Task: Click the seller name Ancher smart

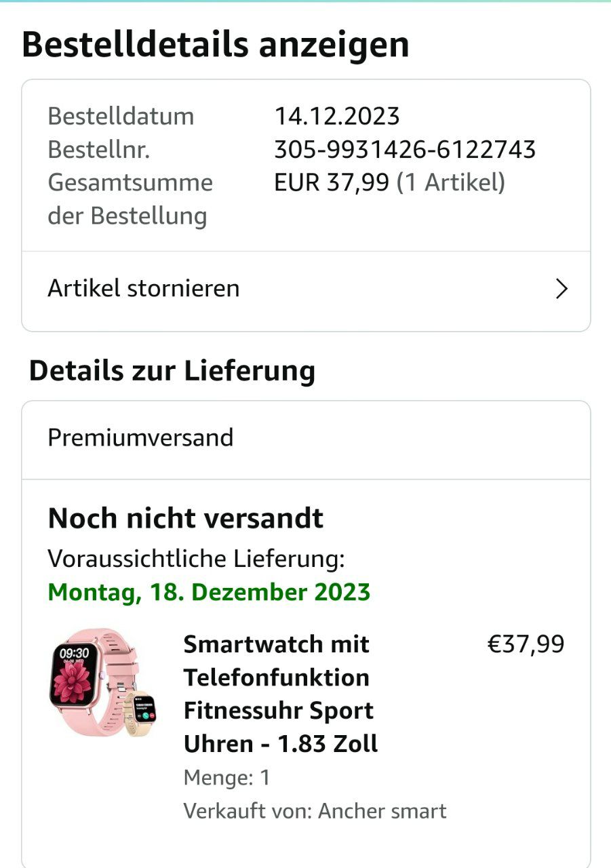Action: click(x=382, y=811)
